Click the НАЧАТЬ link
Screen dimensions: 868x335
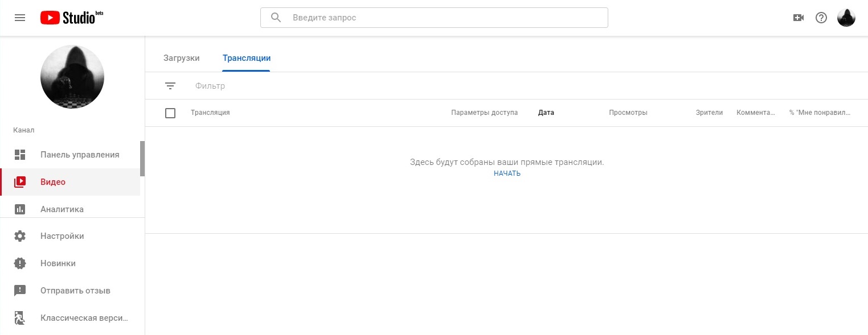tap(507, 173)
